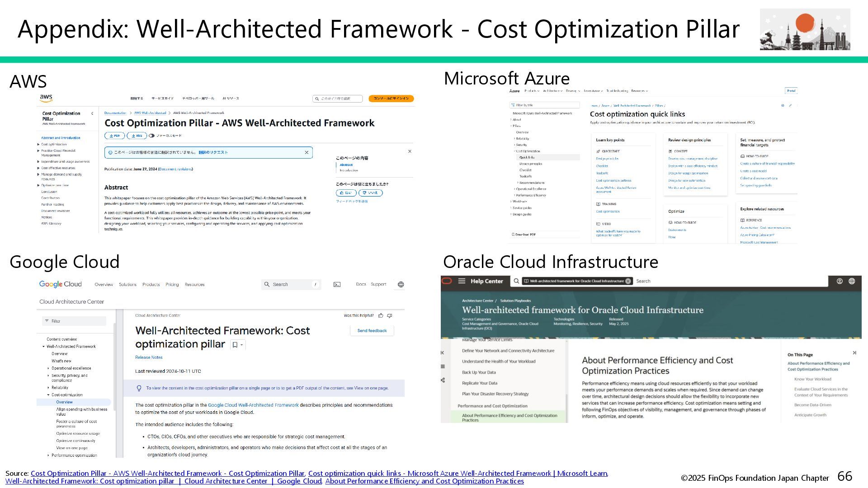Open Release Notes link on Google page
The height and width of the screenshot is (488, 868).
149,357
